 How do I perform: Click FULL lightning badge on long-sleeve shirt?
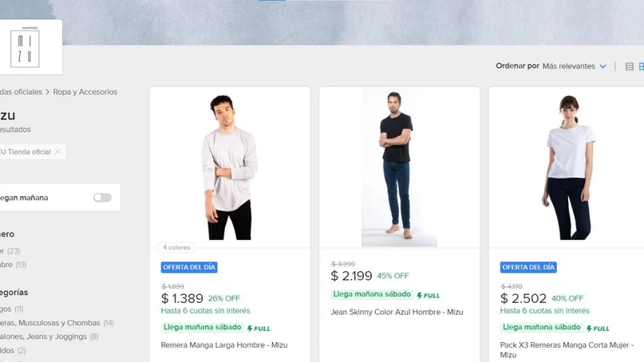coord(259,329)
